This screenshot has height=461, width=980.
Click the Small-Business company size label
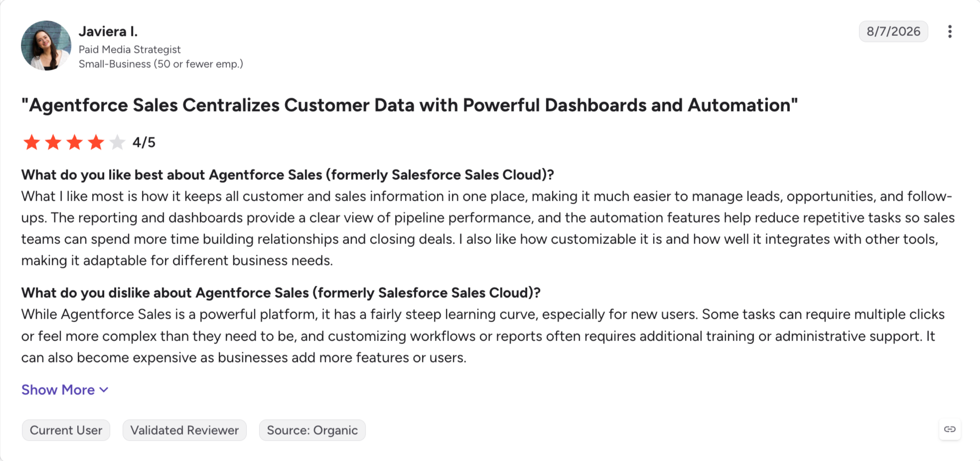click(161, 64)
